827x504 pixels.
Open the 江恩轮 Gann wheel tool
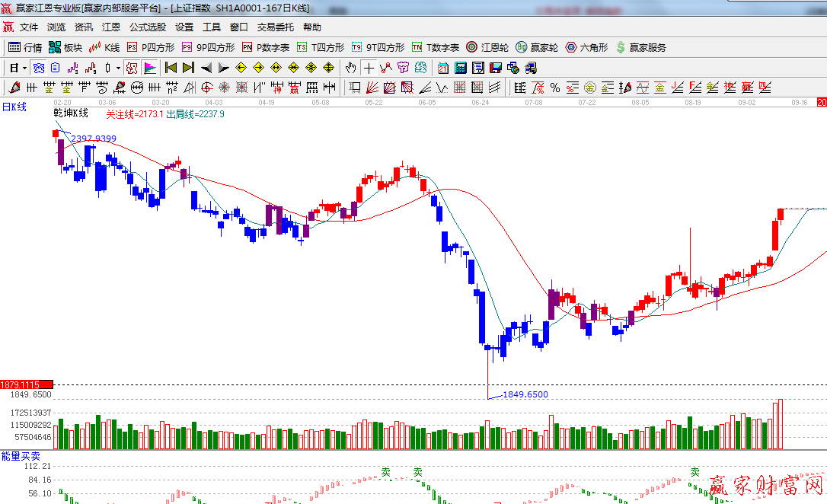[487, 47]
